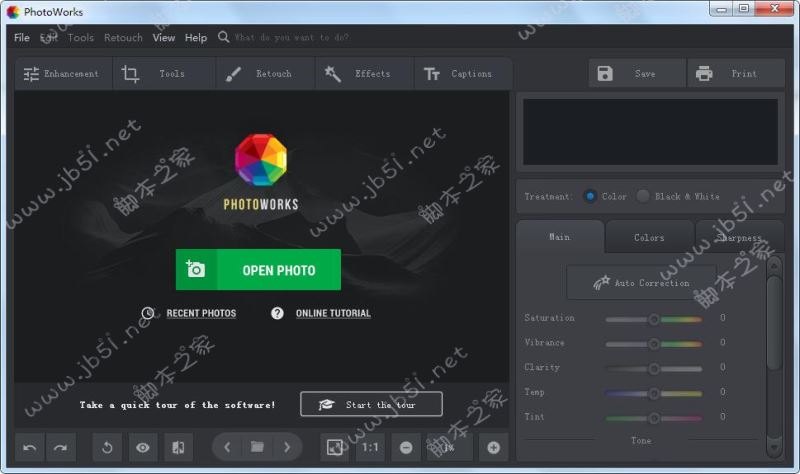Click the Tint slider handle
This screenshot has width=800, height=474.
click(x=654, y=418)
